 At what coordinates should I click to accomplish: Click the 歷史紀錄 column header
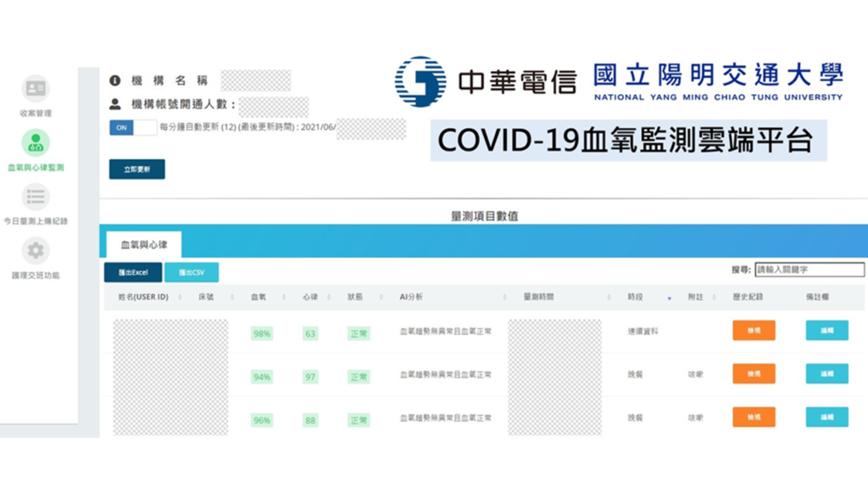click(748, 297)
